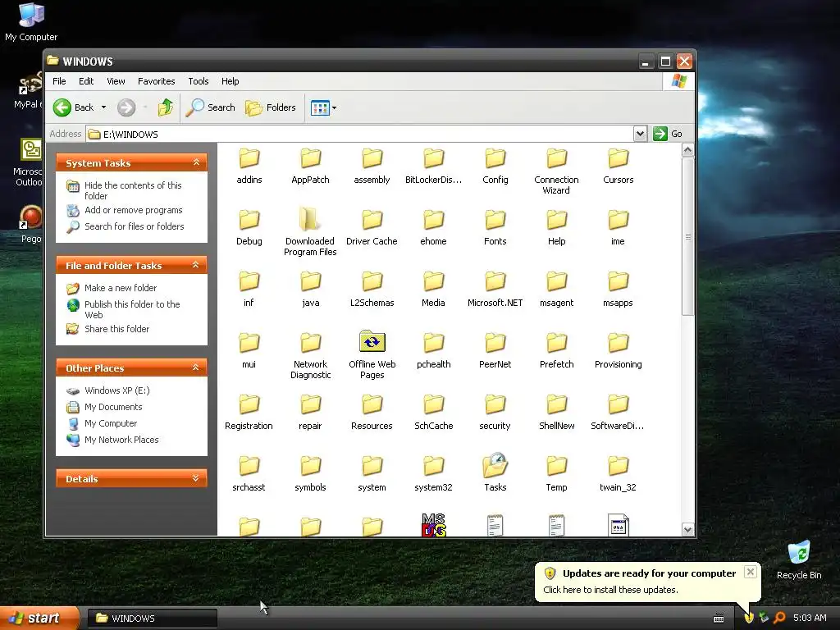The height and width of the screenshot is (630, 840).
Task: Collapse the File and Folder Tasks panel
Action: point(196,265)
